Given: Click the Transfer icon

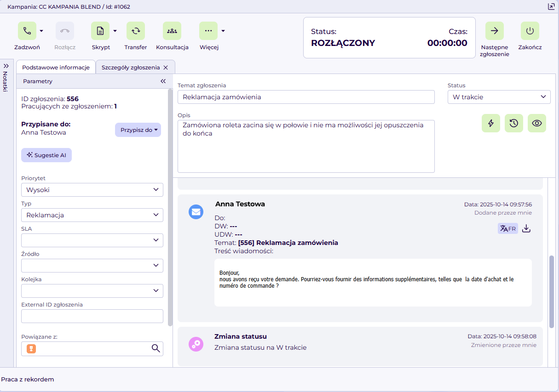Looking at the screenshot, I should click(136, 31).
